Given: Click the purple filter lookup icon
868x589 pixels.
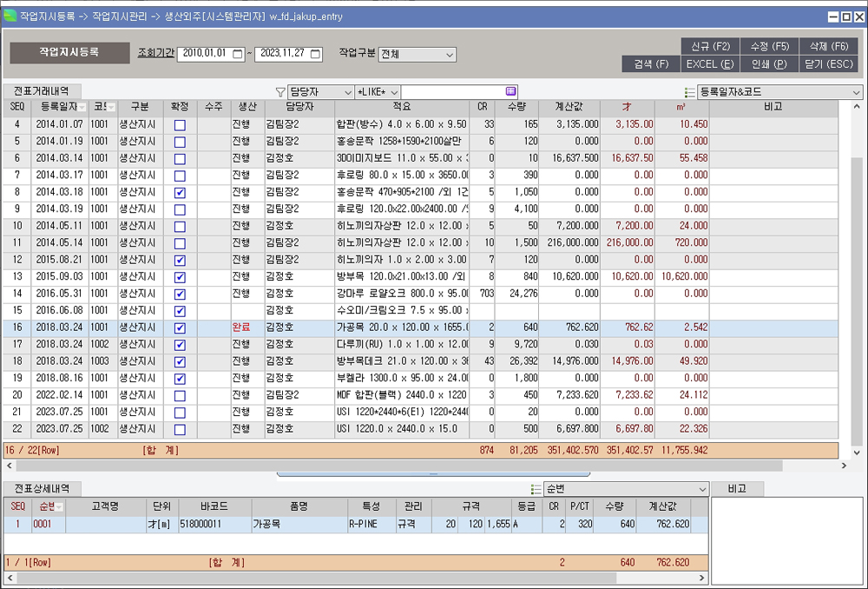Looking at the screenshot, I should click(x=510, y=91).
